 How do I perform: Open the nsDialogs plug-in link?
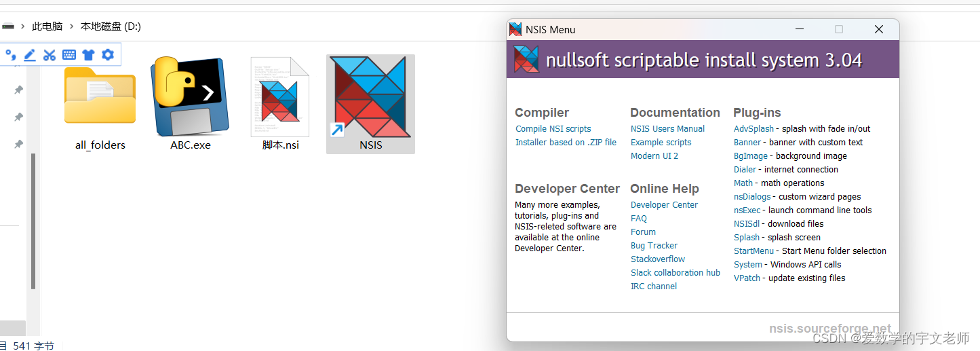point(752,197)
